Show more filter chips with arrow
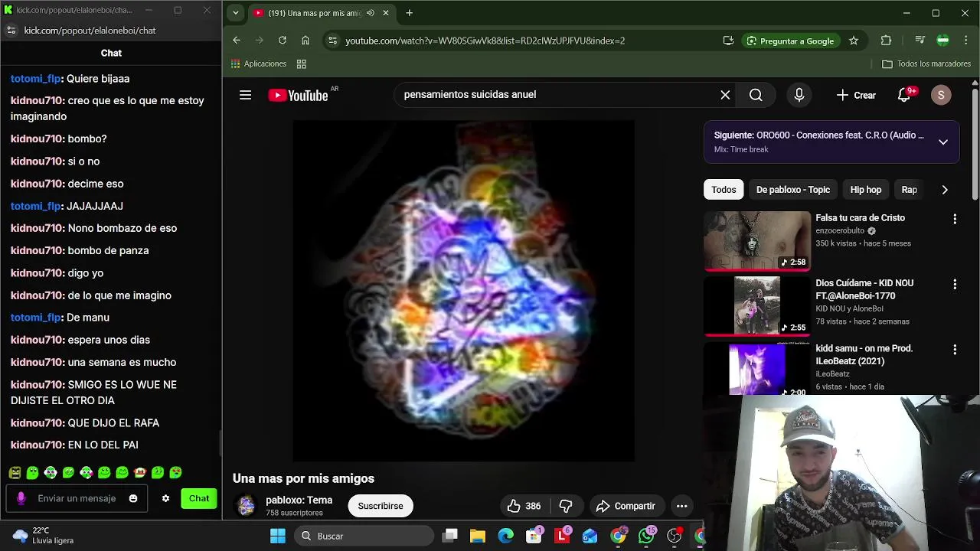 (x=945, y=190)
